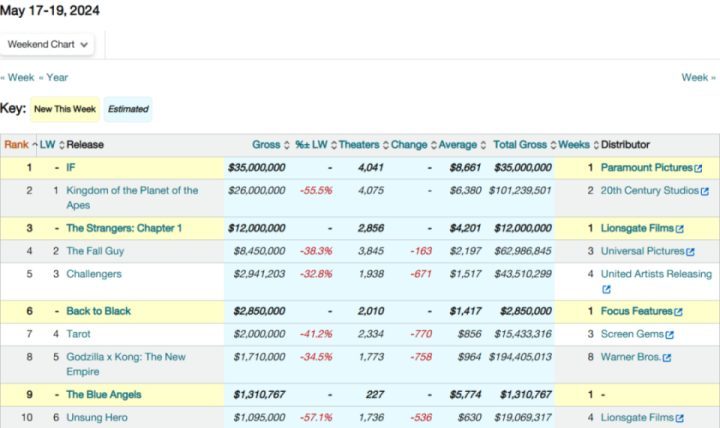720x428 pixels.
Task: Select IF gross $35,000,000 cell
Action: (x=257, y=168)
